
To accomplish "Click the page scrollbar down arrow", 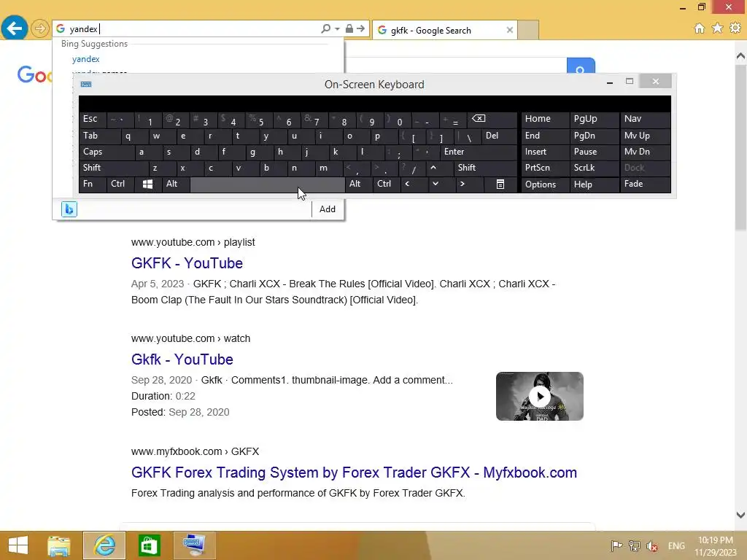I will tap(740, 515).
